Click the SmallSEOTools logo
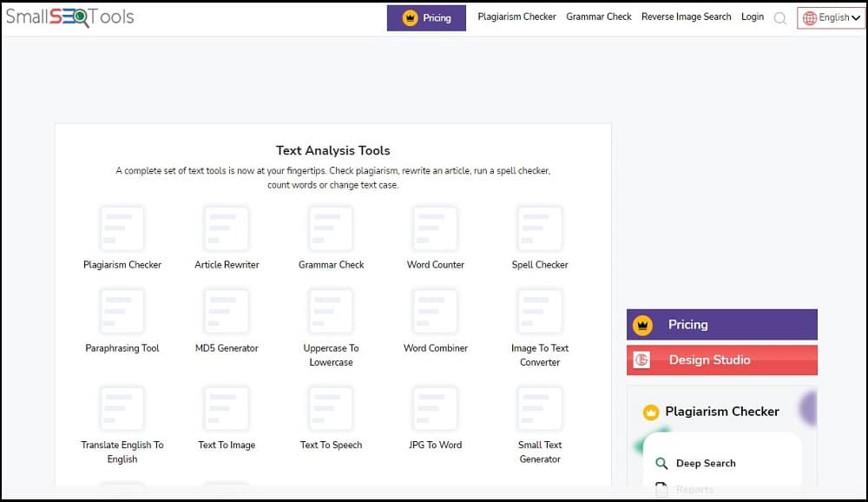868x502 pixels. [69, 17]
